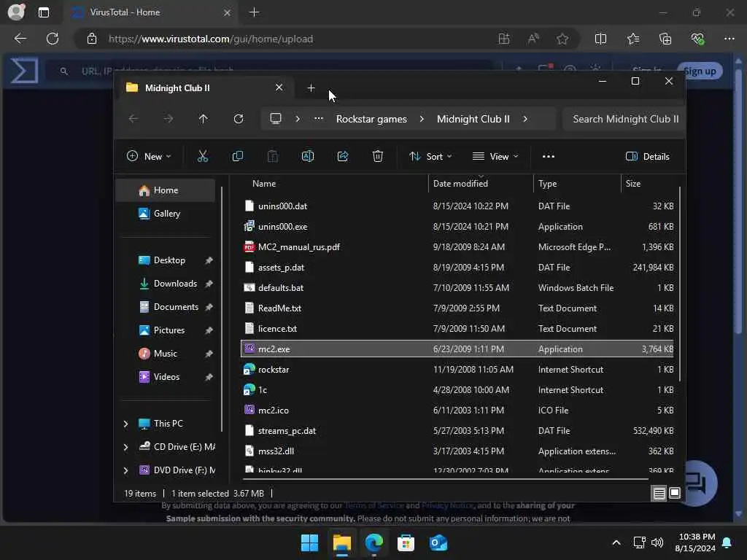The height and width of the screenshot is (560, 747).
Task: Open Edge split screen icon
Action: coord(601,39)
